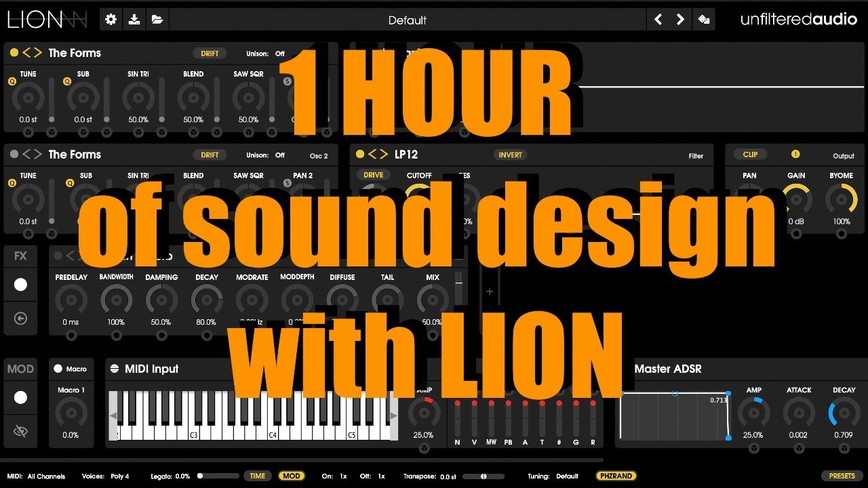Click the modulation slot below Master ADSR ATTACK
Viewport: 868px width, 488px height.
click(x=800, y=448)
